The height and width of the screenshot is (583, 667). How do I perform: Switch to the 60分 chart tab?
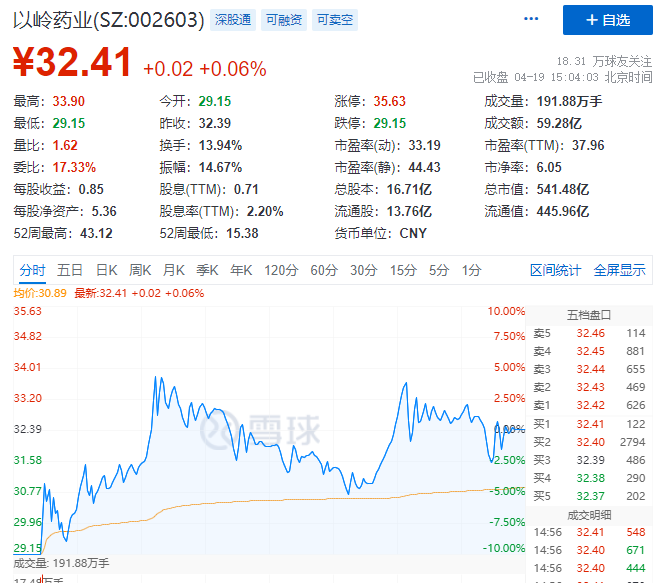pyautogui.click(x=324, y=270)
